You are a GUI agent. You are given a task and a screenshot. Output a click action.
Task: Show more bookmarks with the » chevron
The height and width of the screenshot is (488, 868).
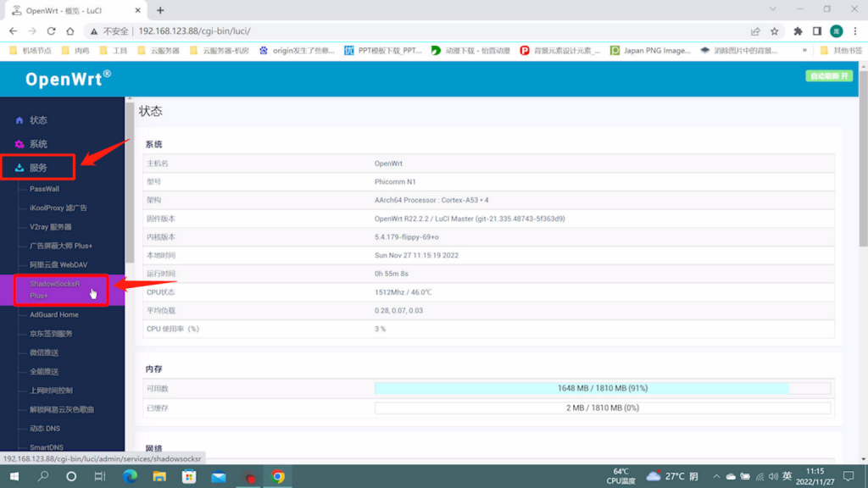tap(804, 50)
